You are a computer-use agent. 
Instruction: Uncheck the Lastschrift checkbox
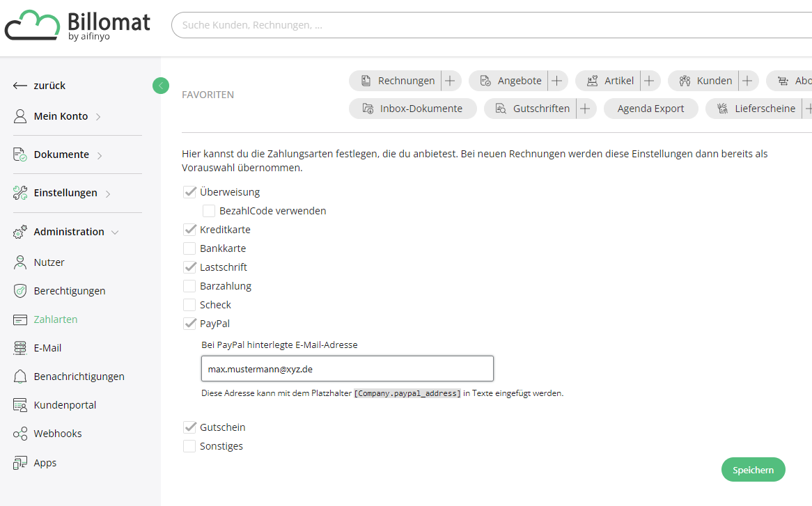tap(189, 267)
